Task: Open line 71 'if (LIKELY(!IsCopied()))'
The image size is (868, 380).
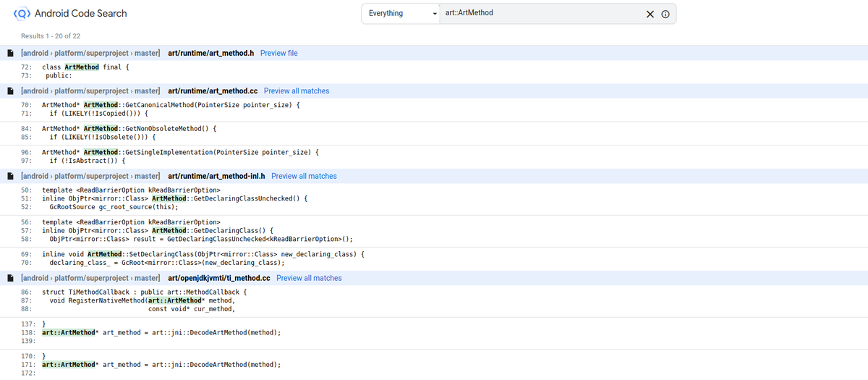Action: (98, 114)
